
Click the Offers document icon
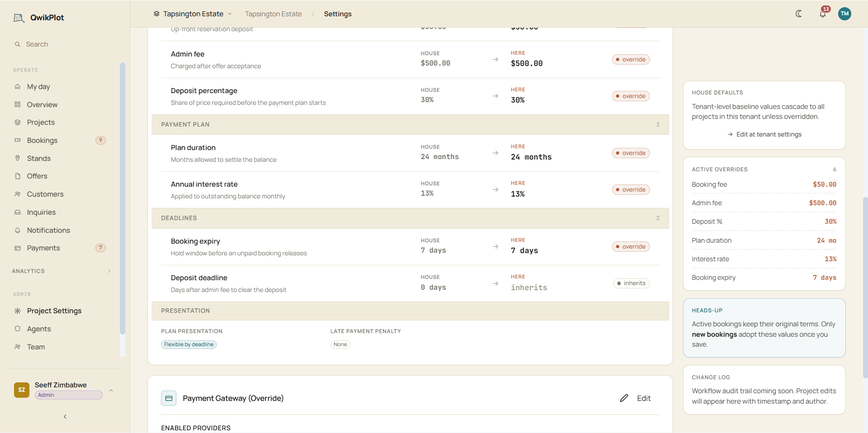click(x=18, y=176)
